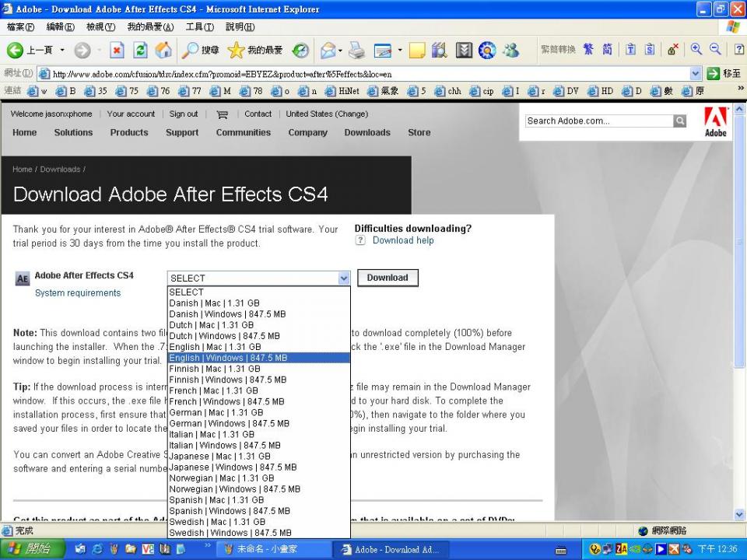Image resolution: width=747 pixels, height=560 pixels.
Task: Print the page with printer icon
Action: [356, 50]
